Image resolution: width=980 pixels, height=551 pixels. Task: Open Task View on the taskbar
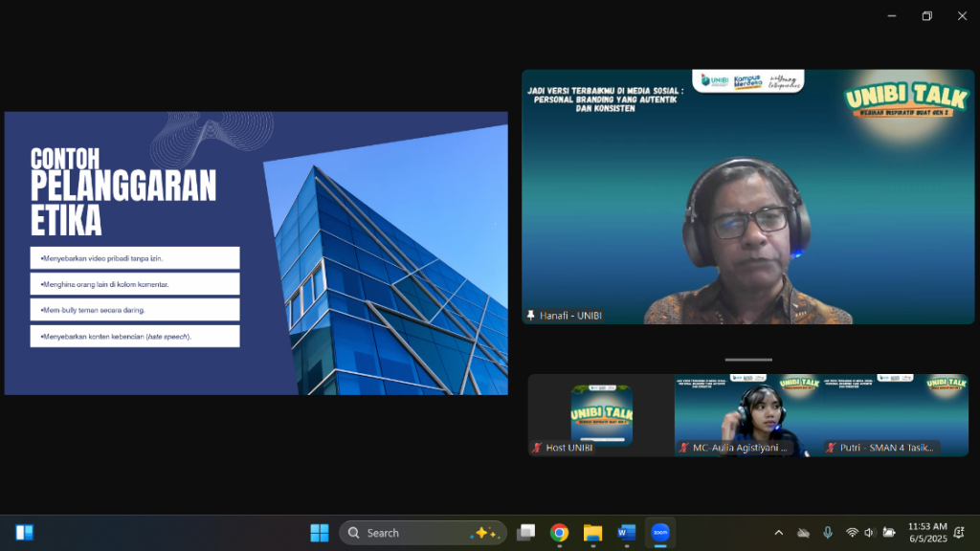525,533
